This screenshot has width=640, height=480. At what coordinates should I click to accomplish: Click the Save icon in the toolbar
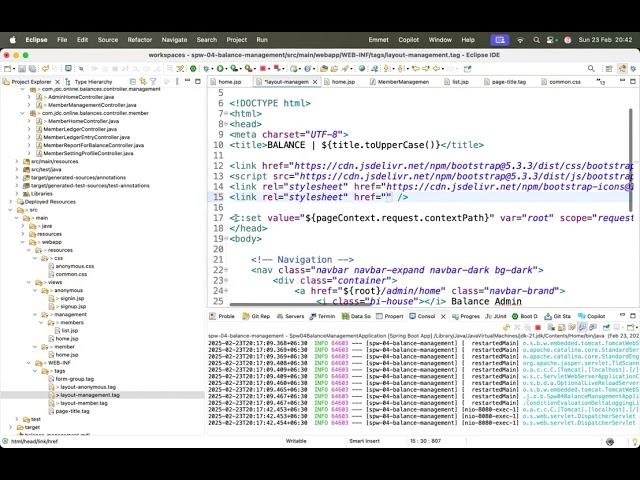(x=22, y=69)
